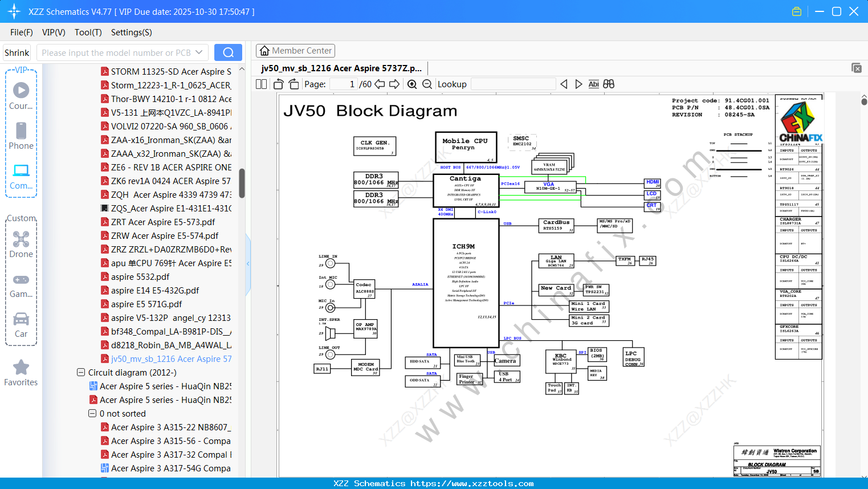
Task: Go to the next page arrow
Action: pos(394,84)
